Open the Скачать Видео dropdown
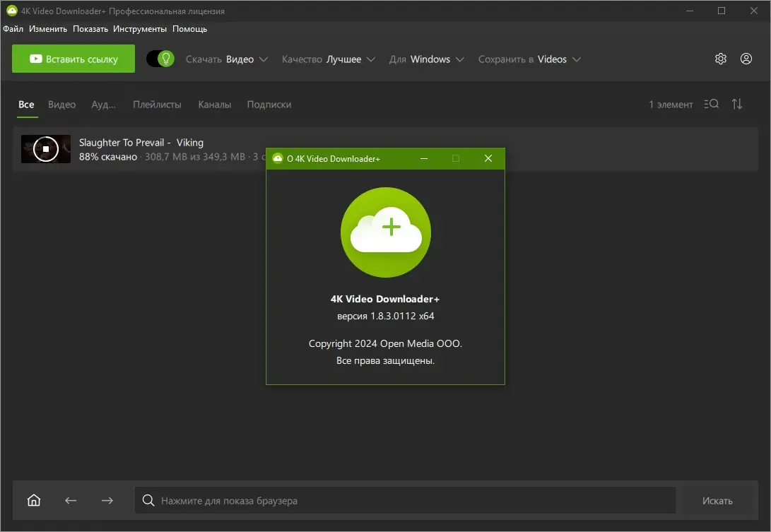 coord(227,59)
